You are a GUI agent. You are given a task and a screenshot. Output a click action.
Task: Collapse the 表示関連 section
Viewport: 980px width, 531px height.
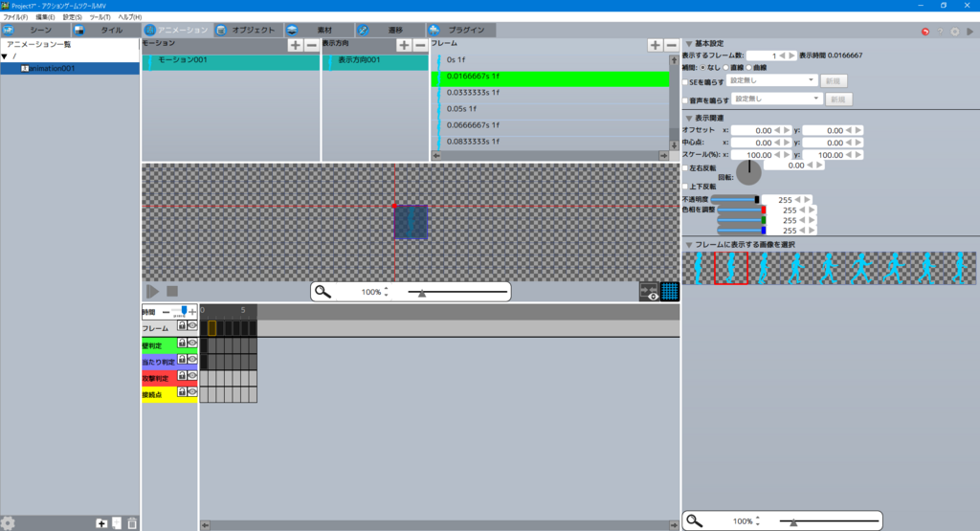[x=689, y=118]
